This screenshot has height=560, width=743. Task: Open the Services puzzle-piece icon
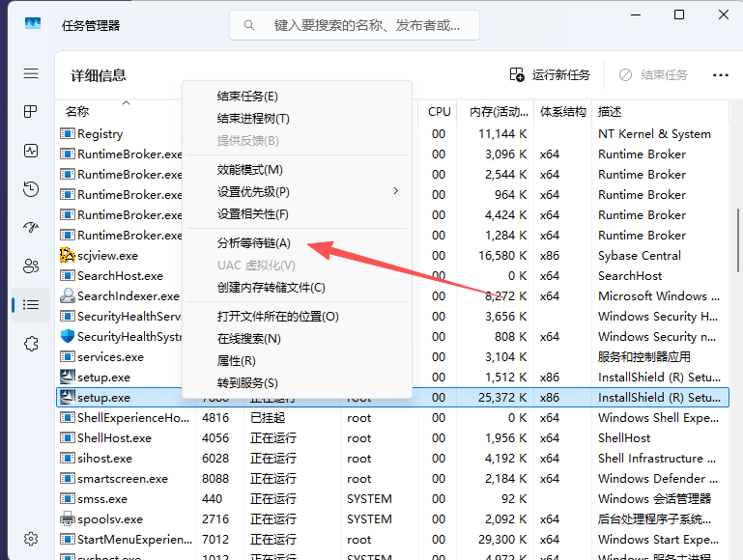pyautogui.click(x=31, y=344)
